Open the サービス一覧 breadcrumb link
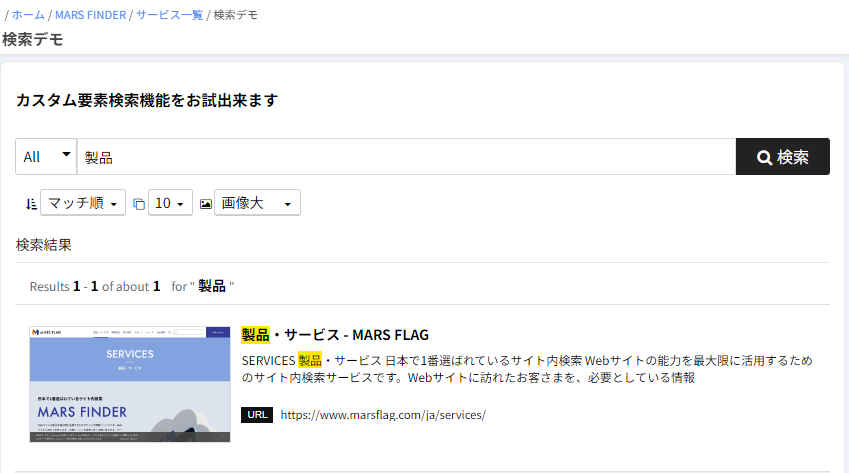 point(169,15)
